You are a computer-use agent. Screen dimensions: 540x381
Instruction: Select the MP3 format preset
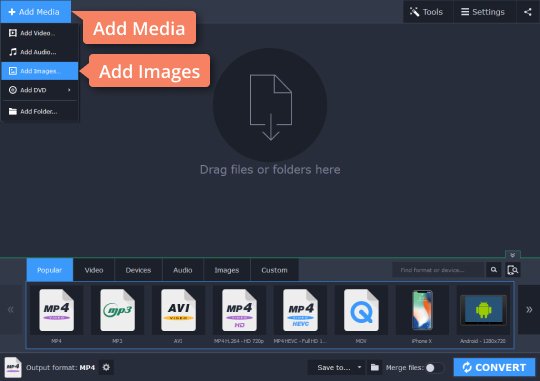117,315
